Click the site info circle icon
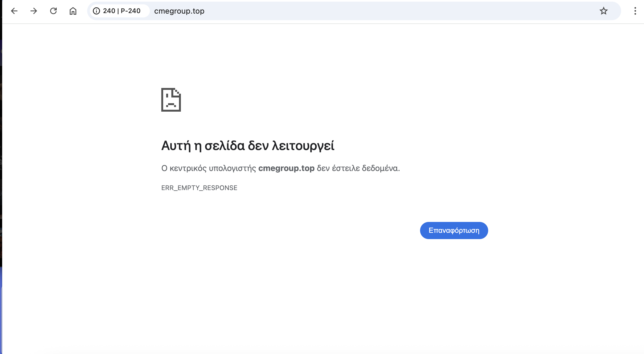The image size is (644, 354). [x=96, y=11]
